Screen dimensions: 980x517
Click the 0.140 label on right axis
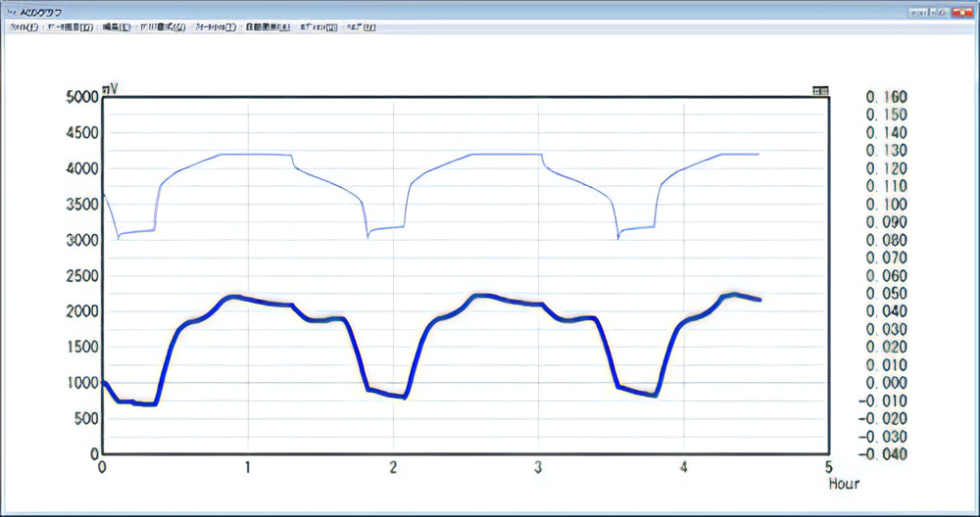[x=886, y=133]
